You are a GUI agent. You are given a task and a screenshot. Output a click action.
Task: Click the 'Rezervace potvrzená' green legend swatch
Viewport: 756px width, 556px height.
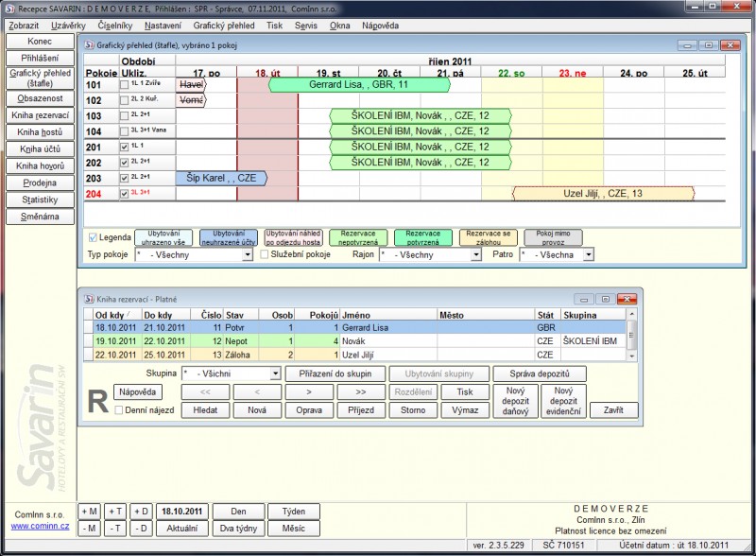coord(422,236)
